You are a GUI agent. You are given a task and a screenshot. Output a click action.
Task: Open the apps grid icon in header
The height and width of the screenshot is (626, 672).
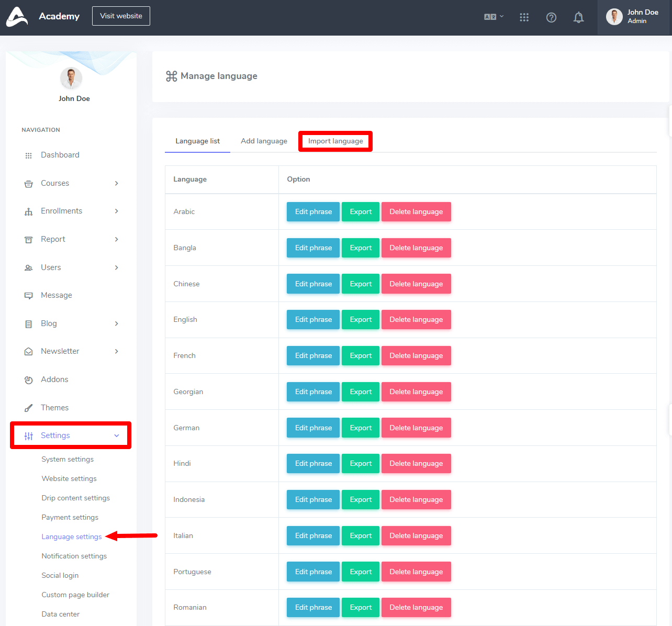[524, 17]
